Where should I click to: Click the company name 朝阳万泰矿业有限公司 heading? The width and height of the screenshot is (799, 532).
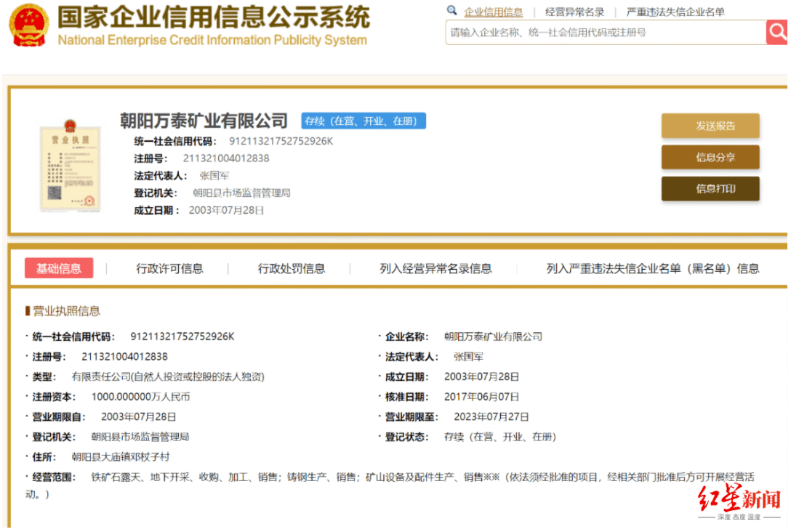(204, 121)
